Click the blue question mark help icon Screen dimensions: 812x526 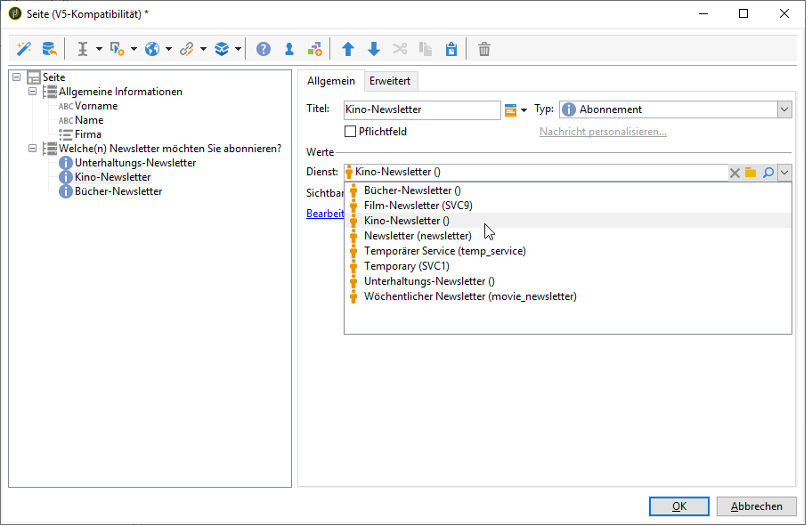[263, 49]
